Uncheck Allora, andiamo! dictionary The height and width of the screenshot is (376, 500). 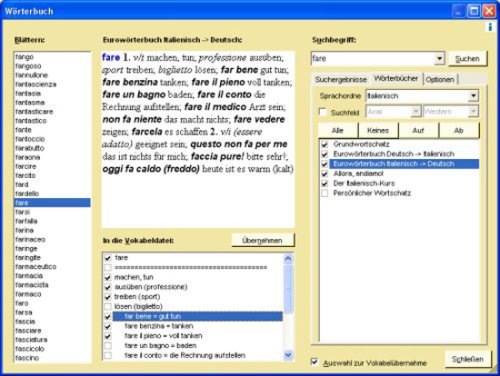point(324,174)
